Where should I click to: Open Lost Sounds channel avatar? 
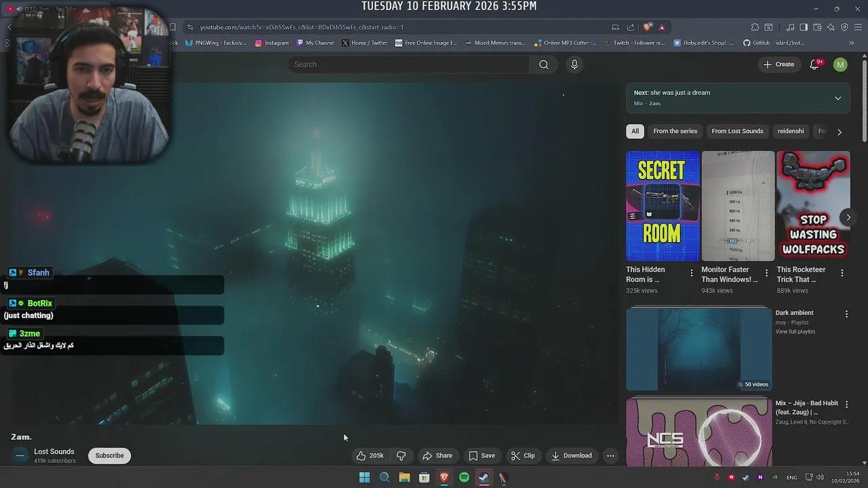click(x=20, y=455)
